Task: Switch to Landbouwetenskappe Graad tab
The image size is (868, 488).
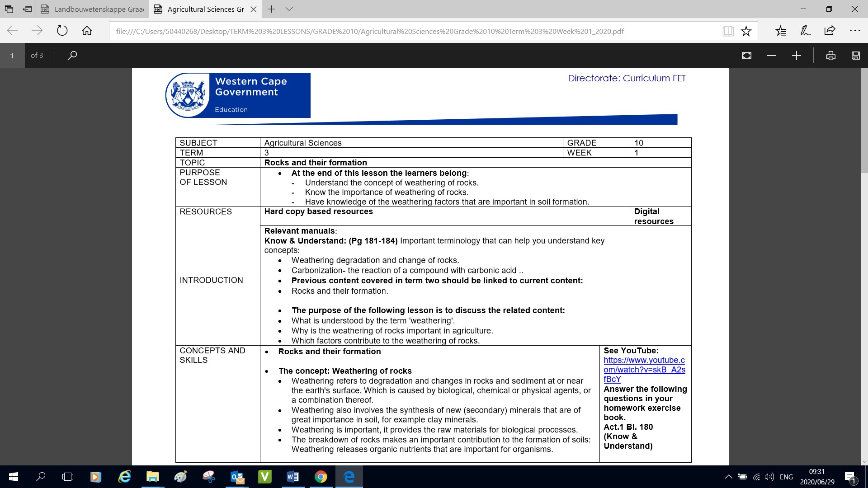Action: 93,9
